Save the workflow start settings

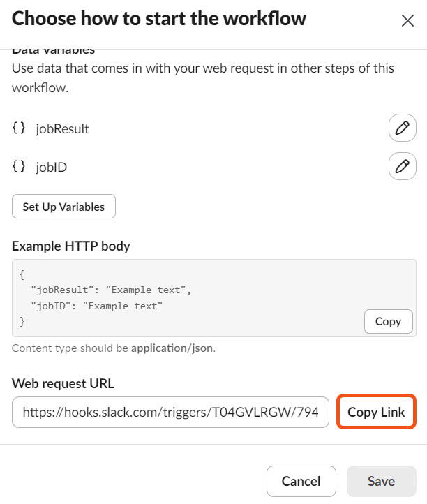382,481
